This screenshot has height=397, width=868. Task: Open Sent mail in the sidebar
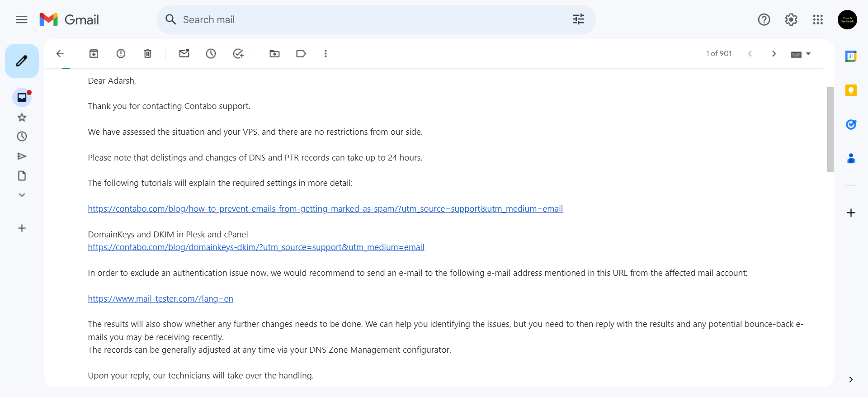tap(22, 156)
